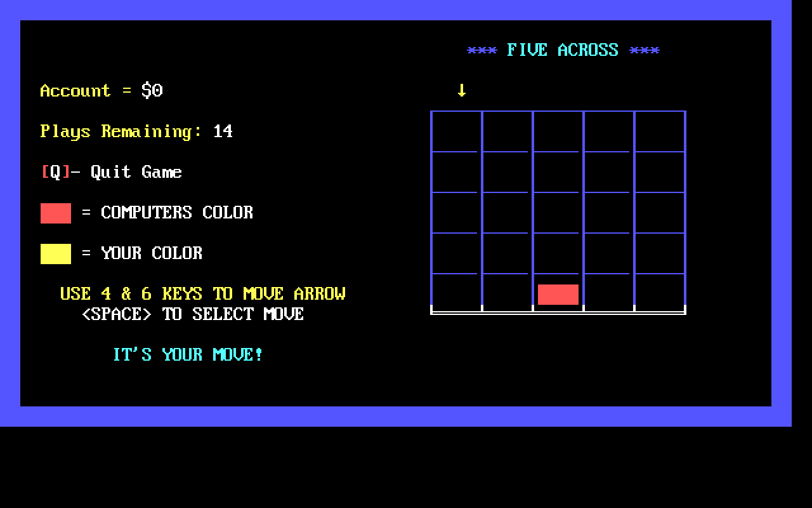This screenshot has height=508, width=812.
Task: Click the empty cell directly above the red piece
Action: click(558, 254)
